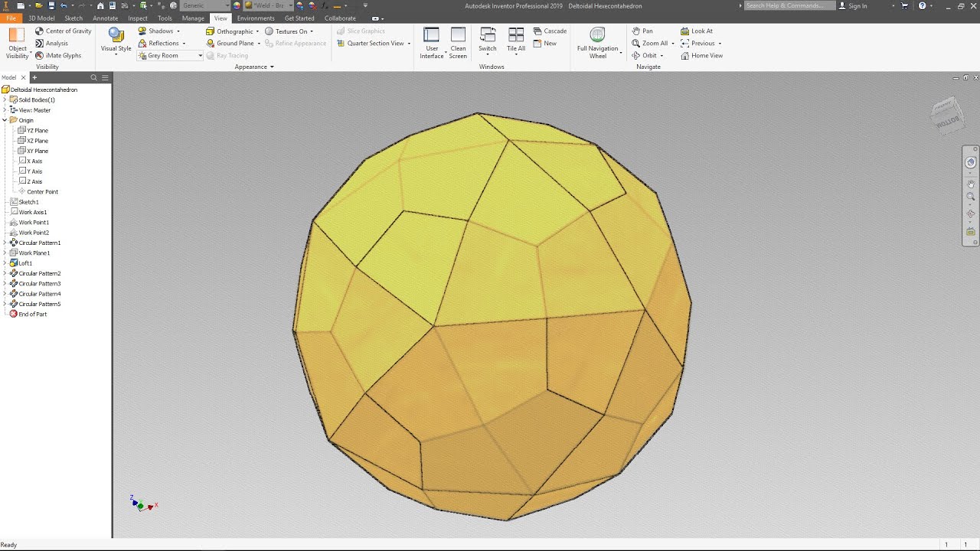
Task: Click the ViewCube in the corner
Action: click(946, 116)
